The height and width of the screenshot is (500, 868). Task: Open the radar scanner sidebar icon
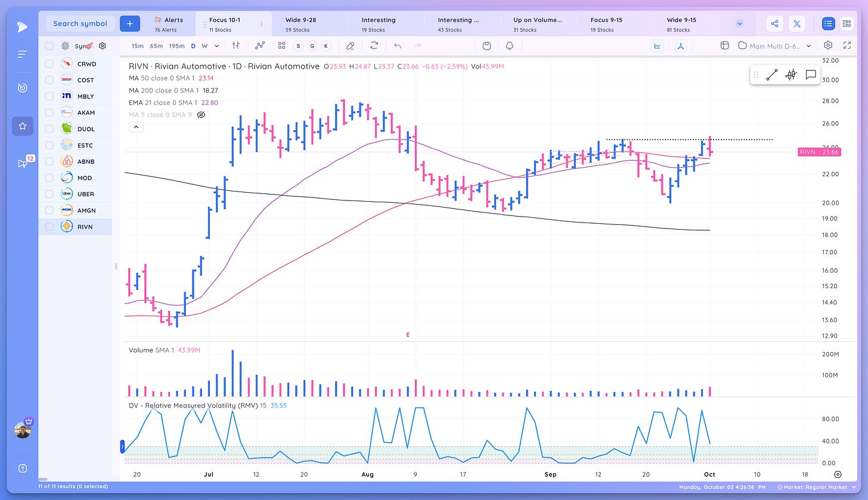[22, 88]
